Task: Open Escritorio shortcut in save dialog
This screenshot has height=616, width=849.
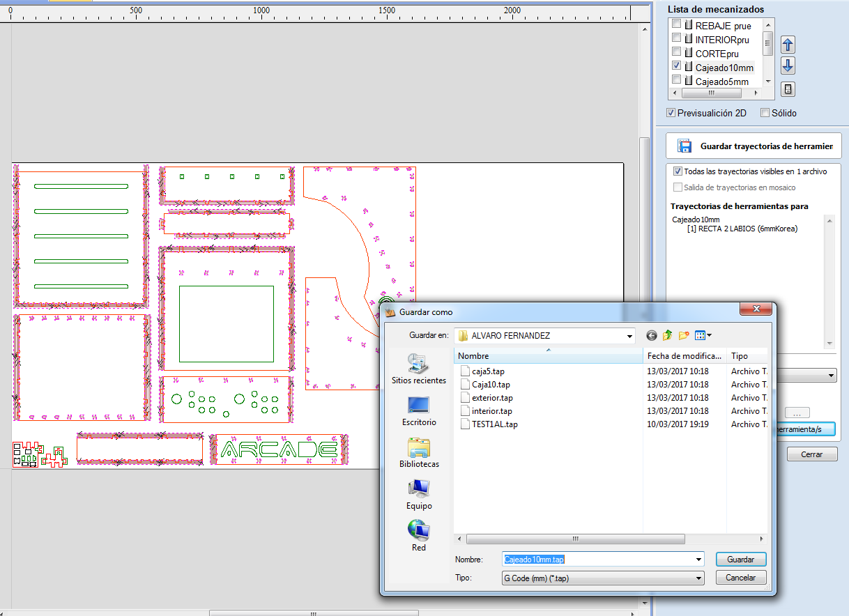Action: pos(418,411)
